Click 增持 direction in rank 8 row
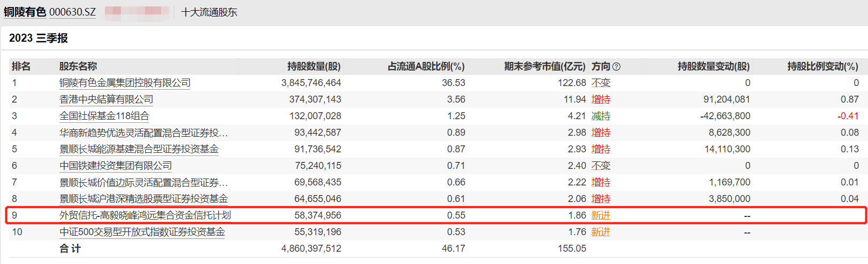The image size is (868, 264). coord(601,199)
